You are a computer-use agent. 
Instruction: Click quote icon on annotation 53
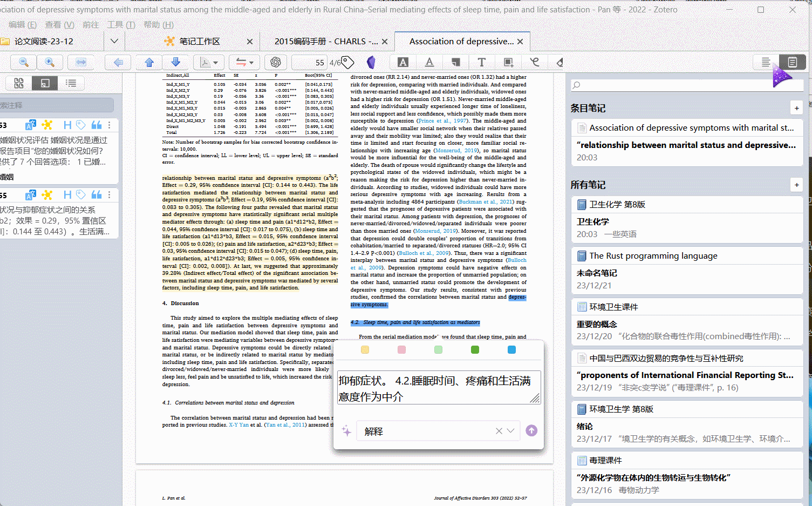(x=97, y=125)
